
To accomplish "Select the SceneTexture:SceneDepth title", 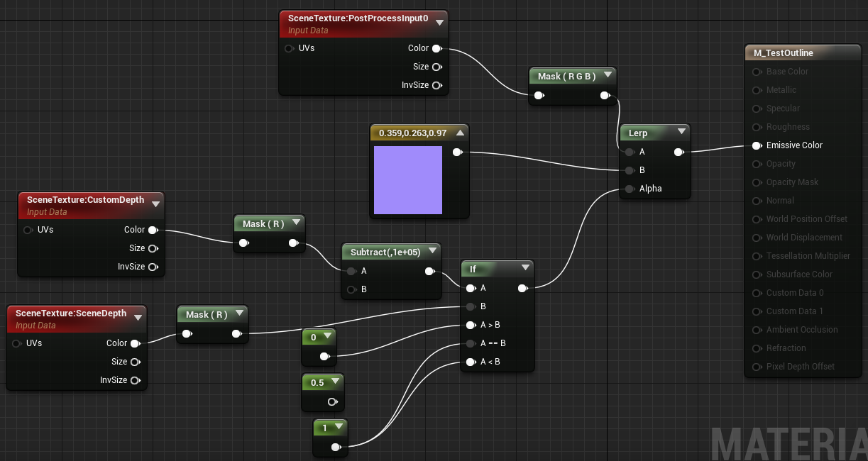I will (x=71, y=313).
